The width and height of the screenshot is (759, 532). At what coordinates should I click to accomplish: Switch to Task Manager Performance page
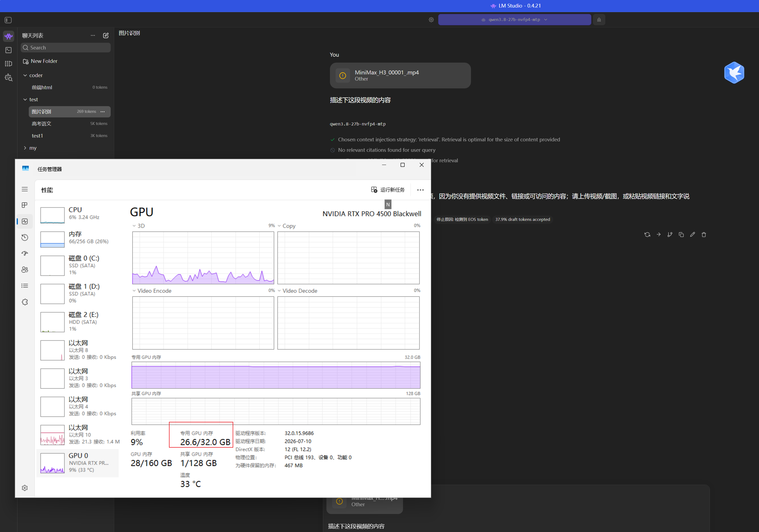click(x=25, y=221)
